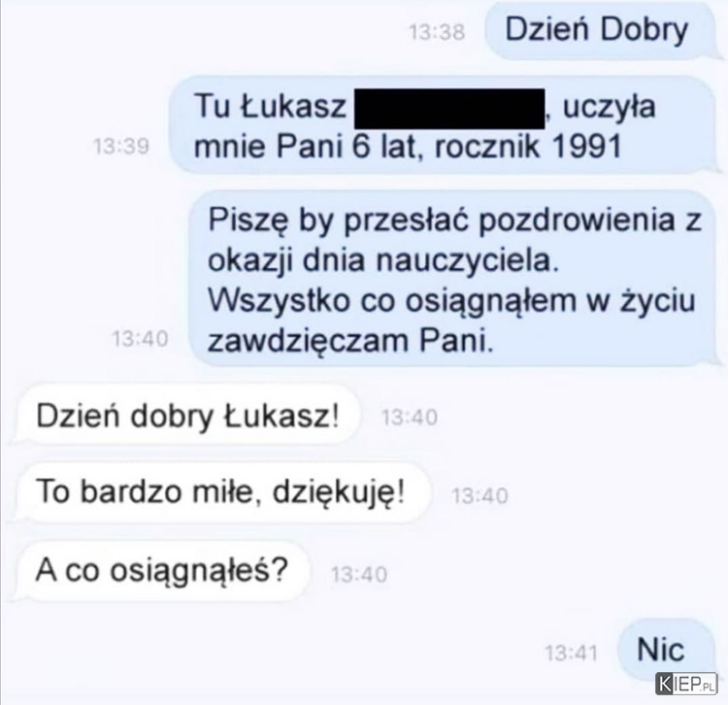Screen dimensions: 728x705
Task: Click the 13:41 timestamp next to 'Nic'
Action: (572, 653)
